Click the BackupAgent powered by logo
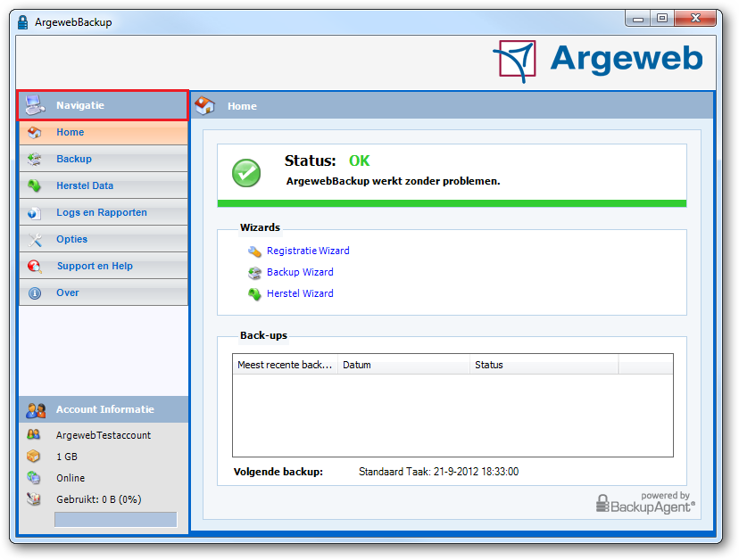The height and width of the screenshot is (560, 739). tap(645, 503)
